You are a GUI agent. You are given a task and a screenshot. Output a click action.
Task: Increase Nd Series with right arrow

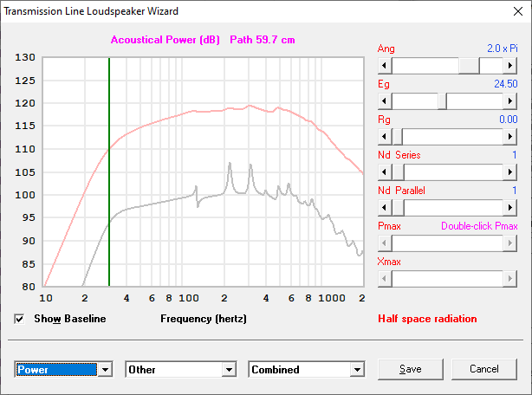[510, 172]
